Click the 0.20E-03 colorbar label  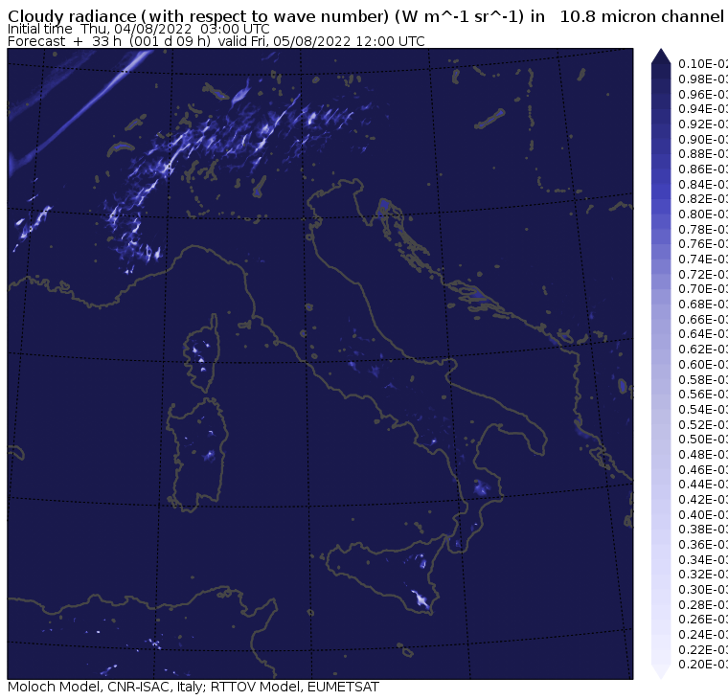coord(702,665)
